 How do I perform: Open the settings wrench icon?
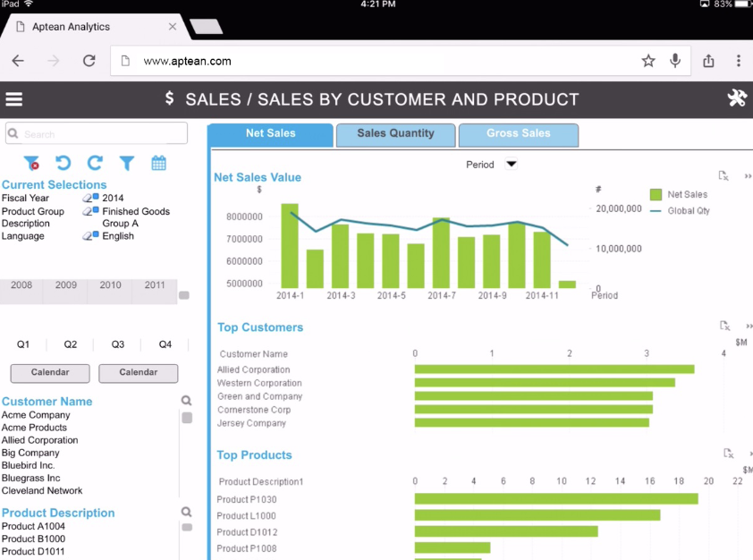tap(737, 98)
